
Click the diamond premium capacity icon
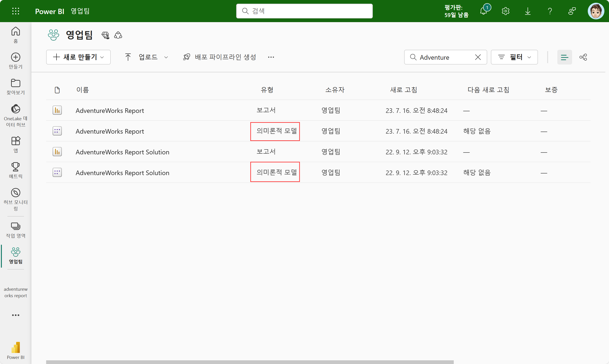point(105,35)
